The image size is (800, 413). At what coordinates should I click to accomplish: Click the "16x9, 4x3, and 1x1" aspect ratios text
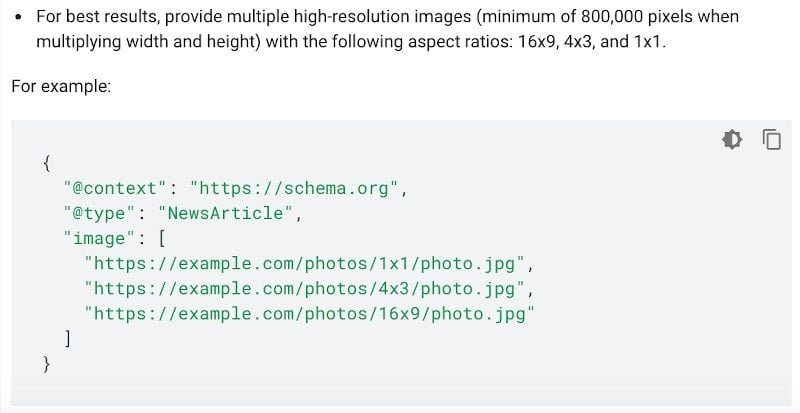[589, 41]
